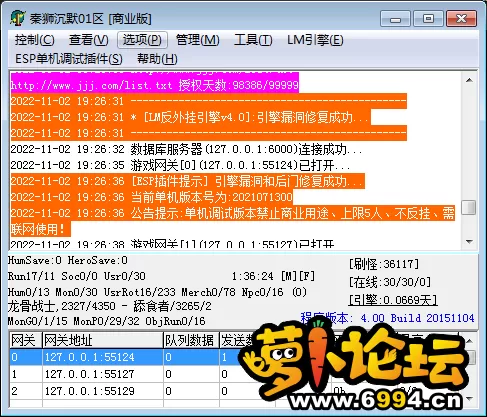Click the 1:36:24 [M][F] uptime text
Viewport: 487px width, 417px height.
coord(273,276)
